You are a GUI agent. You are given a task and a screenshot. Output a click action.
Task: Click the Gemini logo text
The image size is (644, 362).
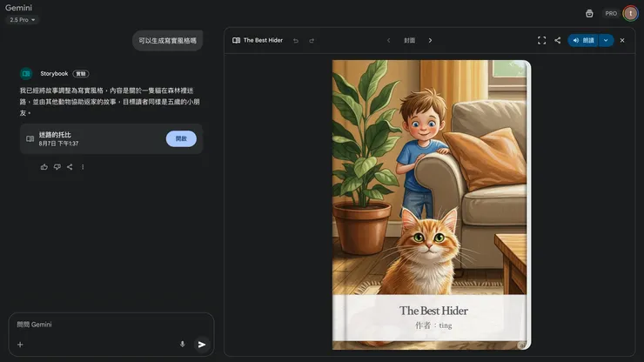tap(18, 7)
